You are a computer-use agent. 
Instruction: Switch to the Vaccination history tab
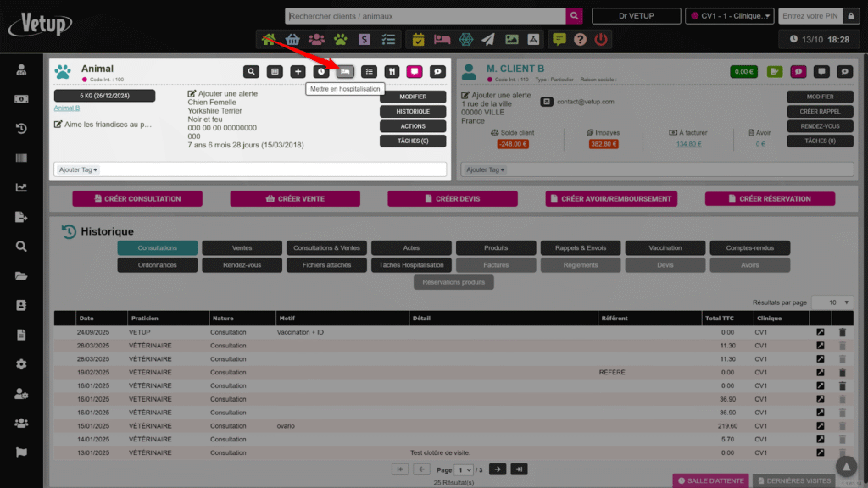pos(665,248)
